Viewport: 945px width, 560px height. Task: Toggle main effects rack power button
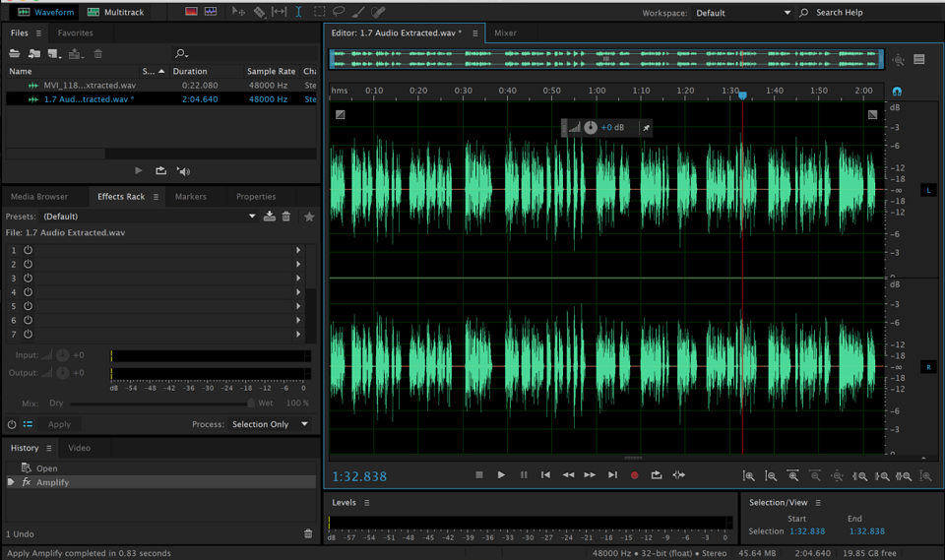coord(12,424)
